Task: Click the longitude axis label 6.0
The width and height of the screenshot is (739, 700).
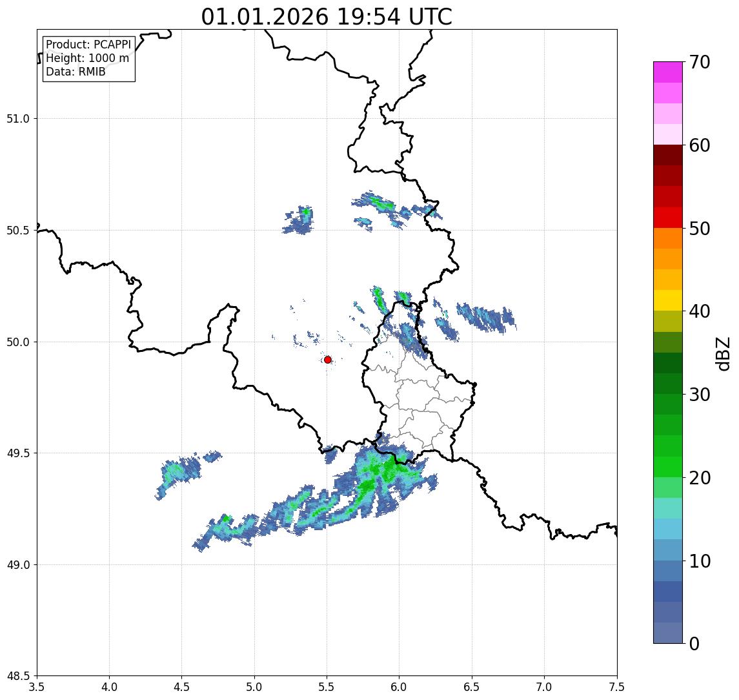Action: click(400, 687)
